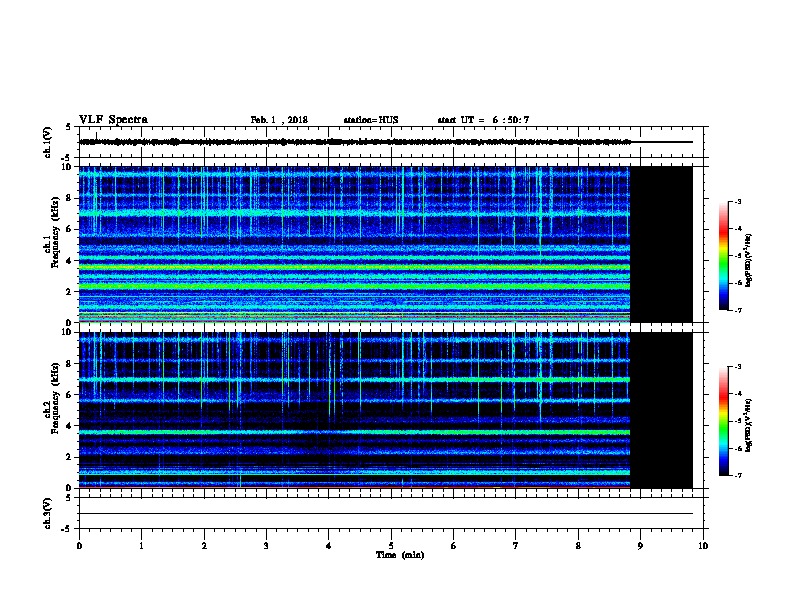The image size is (792, 612).
Task: Click the ch.1 spectrogram black no-data region
Action: click(661, 244)
